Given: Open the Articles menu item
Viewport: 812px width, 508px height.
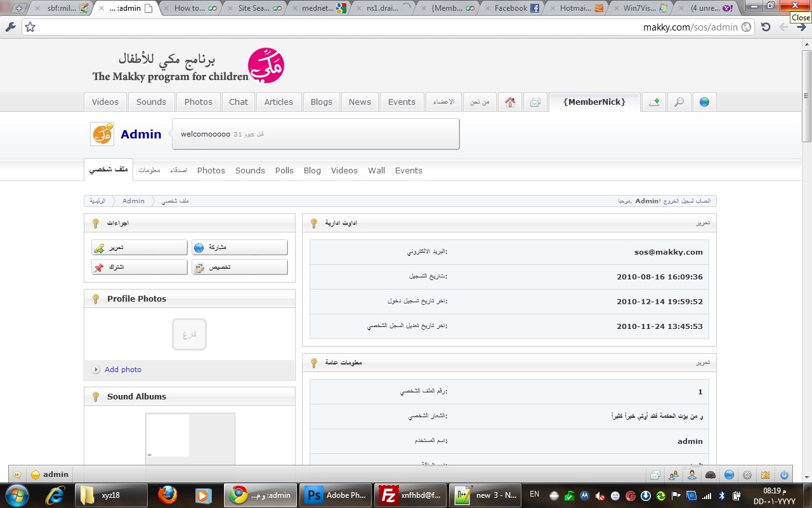Looking at the screenshot, I should [x=278, y=102].
